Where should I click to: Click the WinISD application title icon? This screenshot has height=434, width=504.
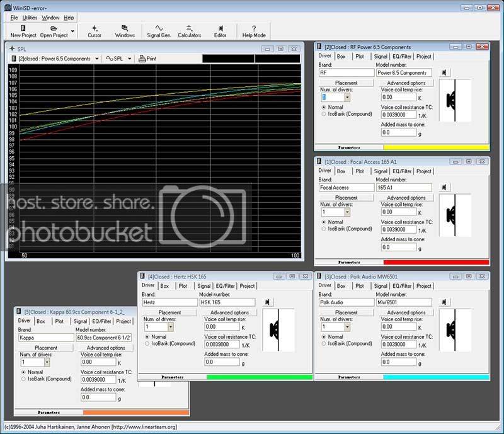tap(8, 8)
